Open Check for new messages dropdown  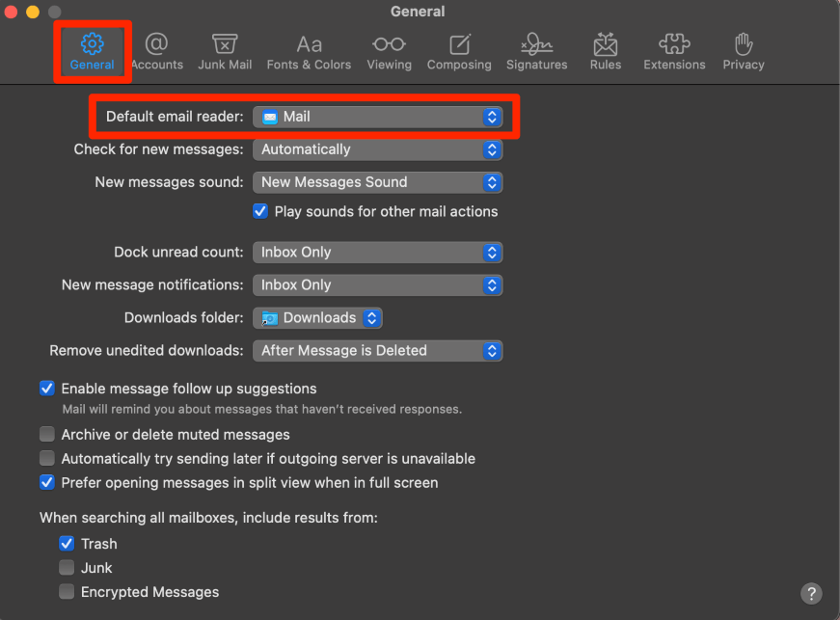point(378,149)
